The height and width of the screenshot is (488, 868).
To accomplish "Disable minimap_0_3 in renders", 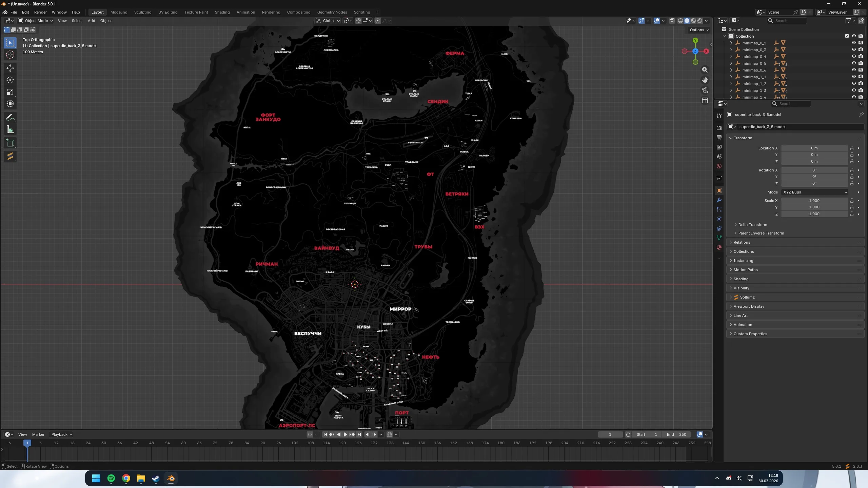I will click(861, 50).
